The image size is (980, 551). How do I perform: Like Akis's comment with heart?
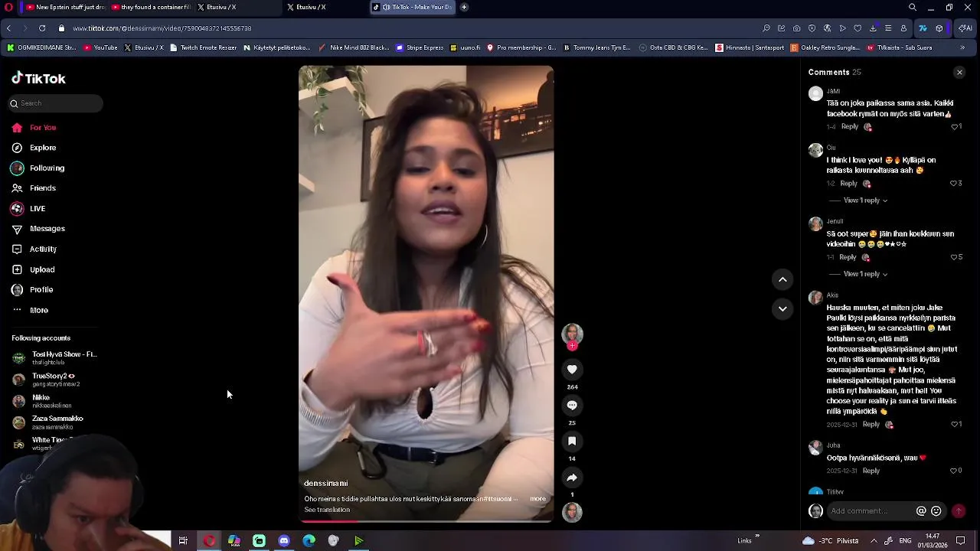point(955,424)
